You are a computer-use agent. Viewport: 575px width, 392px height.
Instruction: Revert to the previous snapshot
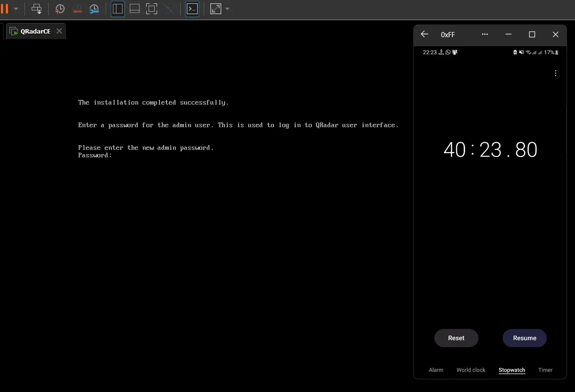pyautogui.click(x=77, y=8)
